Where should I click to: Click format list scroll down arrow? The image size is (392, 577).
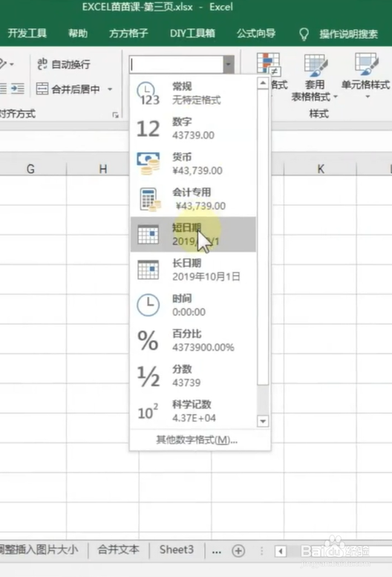(263, 421)
